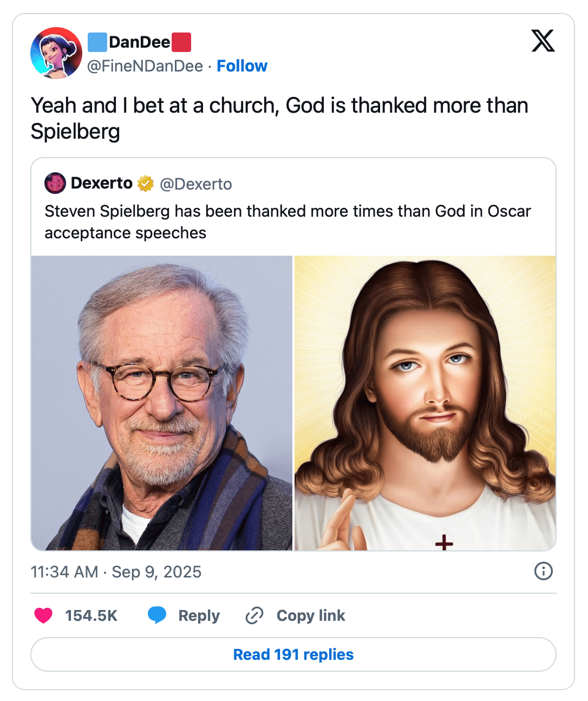Click the Reply text label

pyautogui.click(x=199, y=615)
